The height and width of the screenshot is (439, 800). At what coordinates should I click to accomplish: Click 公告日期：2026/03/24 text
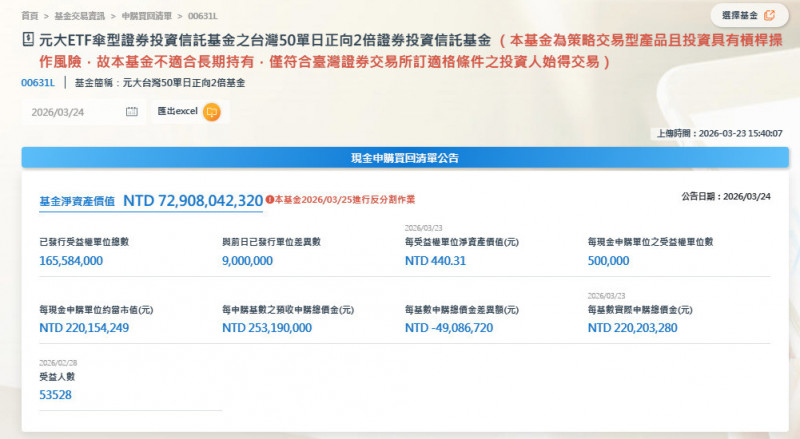click(x=726, y=197)
